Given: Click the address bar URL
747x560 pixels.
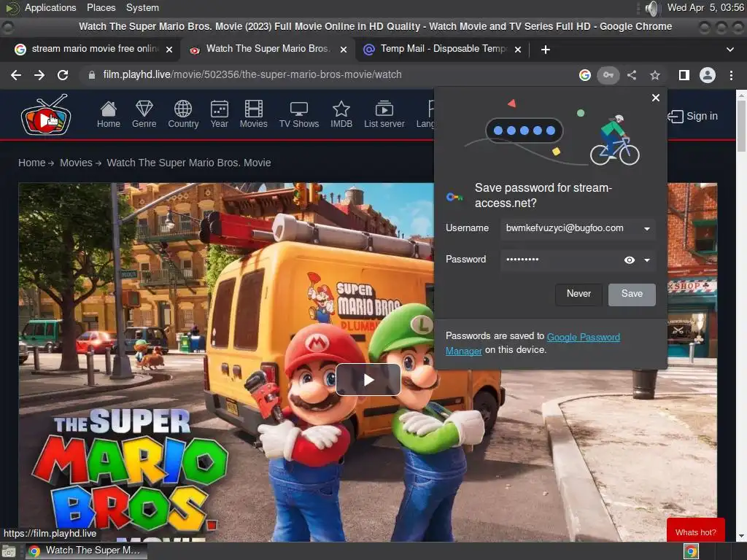Looking at the screenshot, I should (252, 75).
